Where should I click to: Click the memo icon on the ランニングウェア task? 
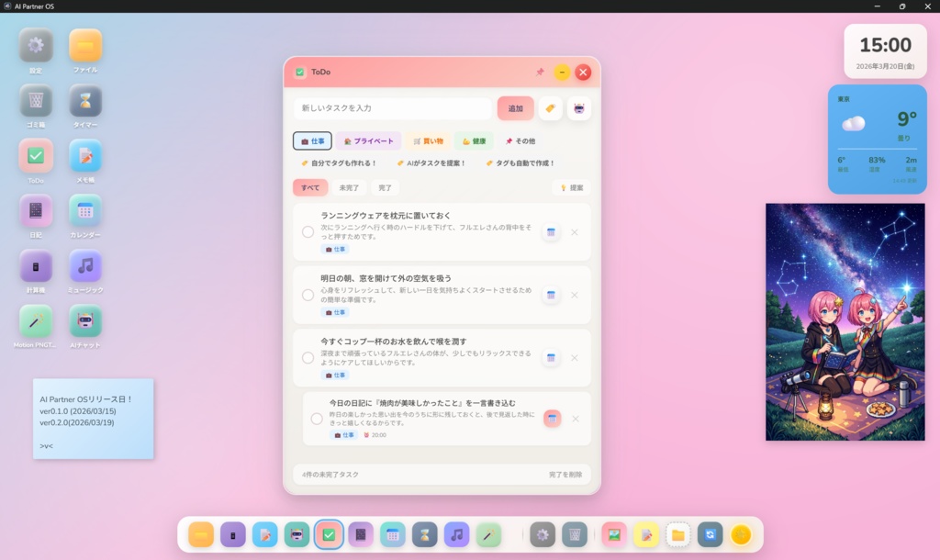coord(551,232)
